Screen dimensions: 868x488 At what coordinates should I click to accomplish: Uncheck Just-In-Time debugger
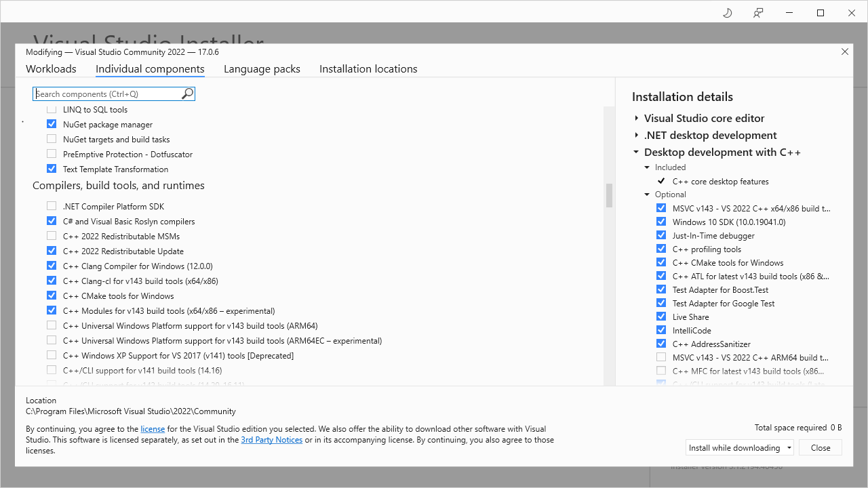pos(661,235)
